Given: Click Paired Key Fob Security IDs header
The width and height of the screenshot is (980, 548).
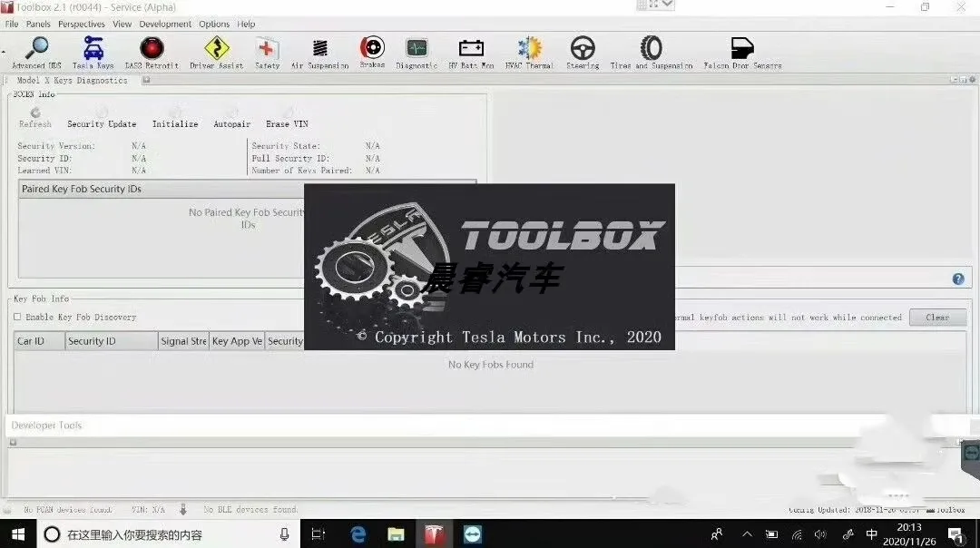Looking at the screenshot, I should tap(82, 189).
